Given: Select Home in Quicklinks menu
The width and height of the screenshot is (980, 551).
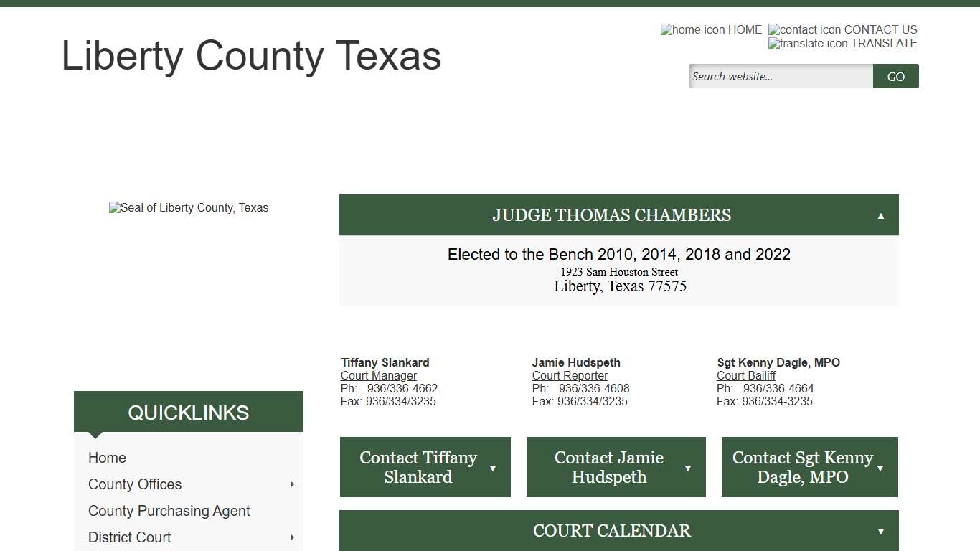Looking at the screenshot, I should pos(107,458).
